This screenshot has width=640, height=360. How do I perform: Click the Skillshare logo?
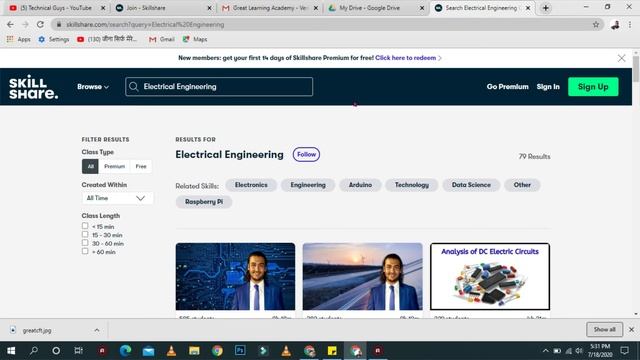coord(33,87)
